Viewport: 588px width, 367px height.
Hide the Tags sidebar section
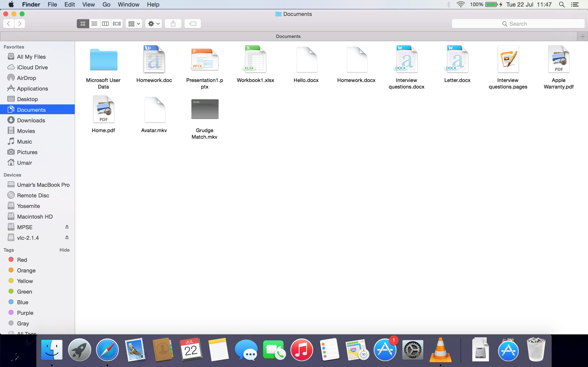[x=64, y=250]
